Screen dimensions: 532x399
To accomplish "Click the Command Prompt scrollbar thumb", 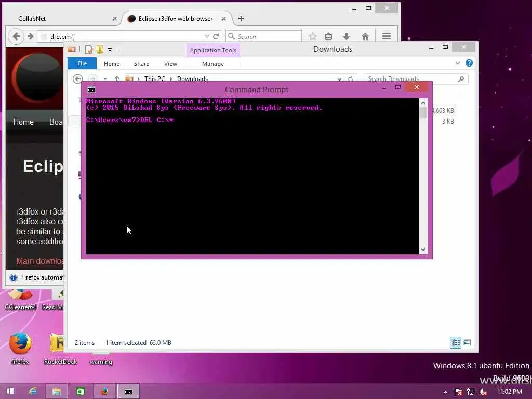I will pyautogui.click(x=423, y=113).
